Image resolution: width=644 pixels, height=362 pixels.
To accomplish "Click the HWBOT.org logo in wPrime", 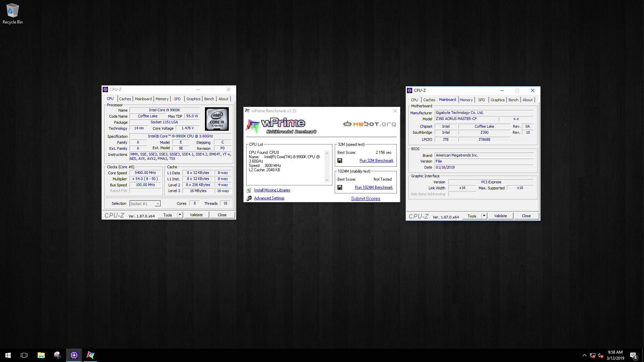I will tap(369, 124).
